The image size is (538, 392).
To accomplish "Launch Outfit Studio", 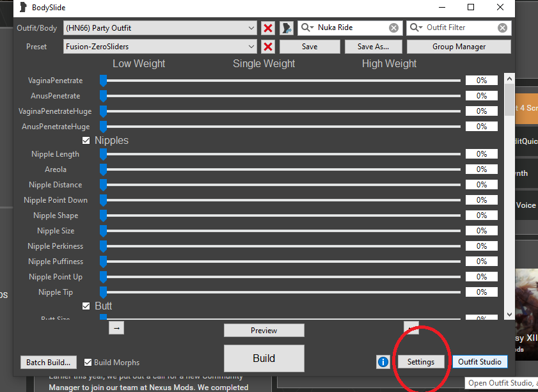I will pos(480,362).
